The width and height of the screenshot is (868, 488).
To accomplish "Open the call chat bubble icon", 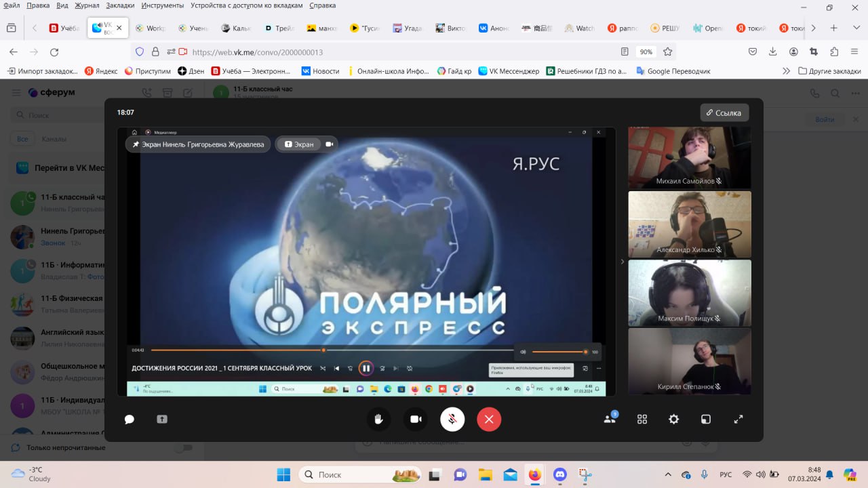I will click(129, 420).
